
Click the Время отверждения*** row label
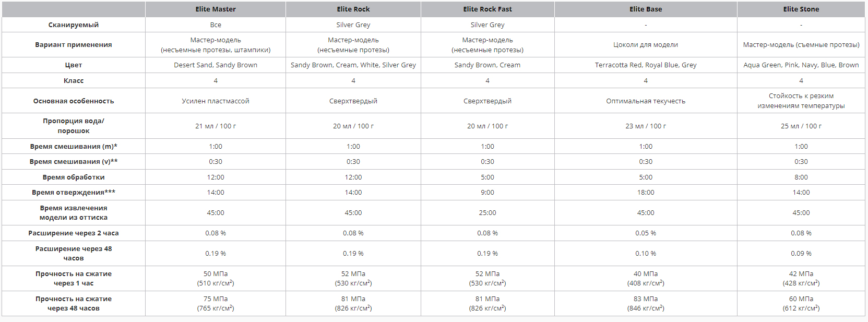point(74,192)
